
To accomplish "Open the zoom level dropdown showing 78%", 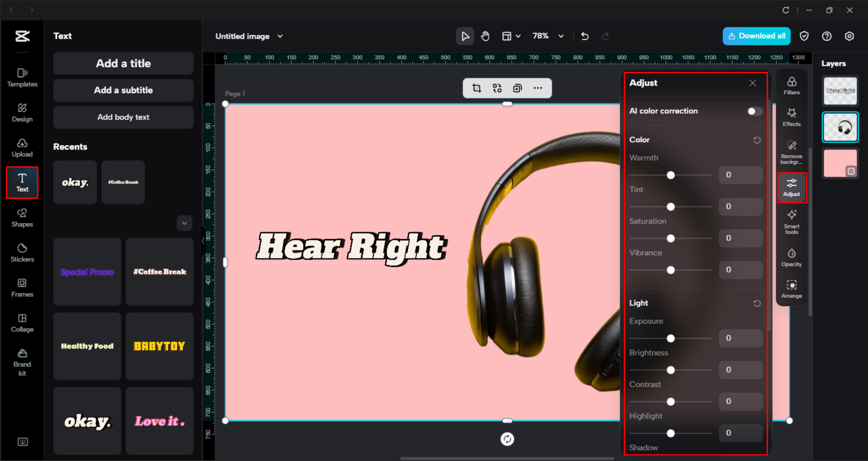I will coord(548,36).
